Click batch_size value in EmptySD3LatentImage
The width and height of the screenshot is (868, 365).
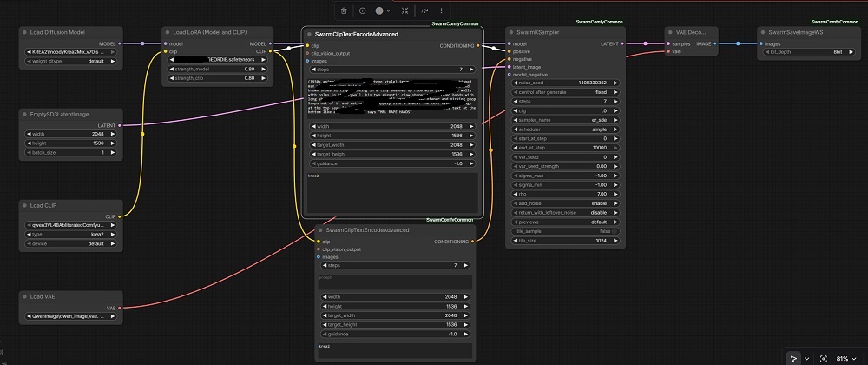(71, 152)
